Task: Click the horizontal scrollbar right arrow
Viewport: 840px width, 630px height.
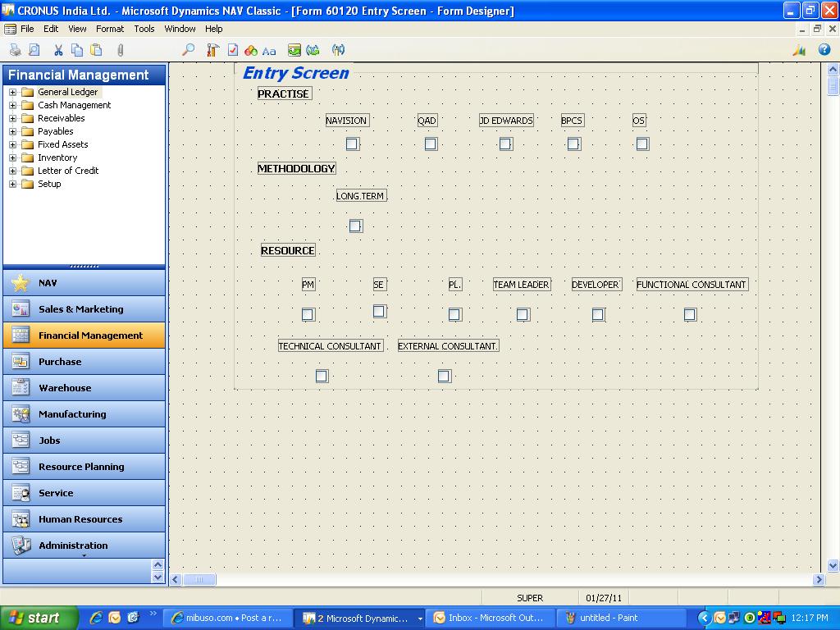Action: (819, 579)
